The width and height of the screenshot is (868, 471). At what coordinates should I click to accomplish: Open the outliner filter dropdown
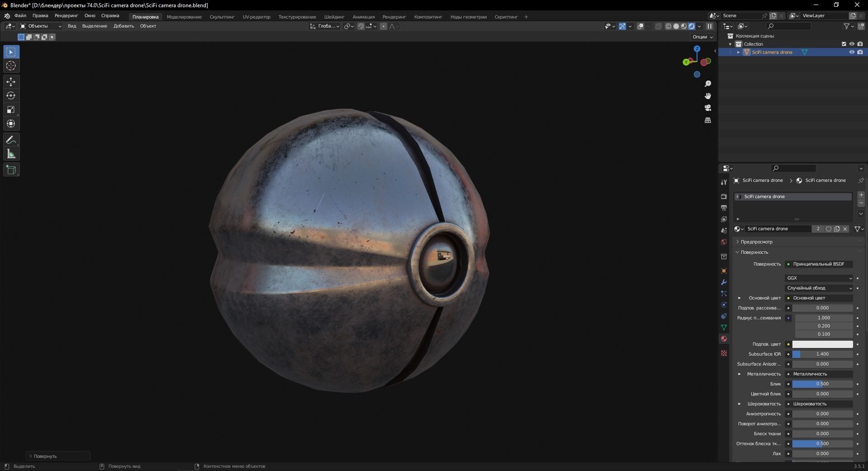(849, 26)
